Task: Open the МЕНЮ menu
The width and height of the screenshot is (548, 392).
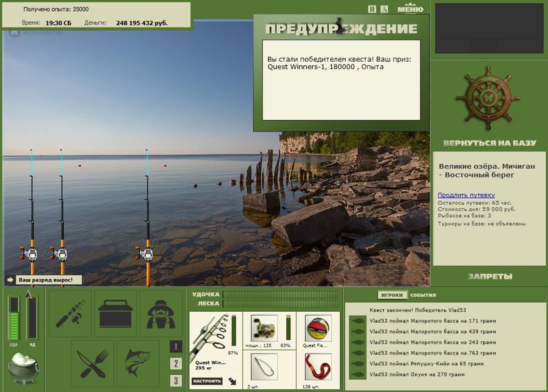Action: coord(410,9)
